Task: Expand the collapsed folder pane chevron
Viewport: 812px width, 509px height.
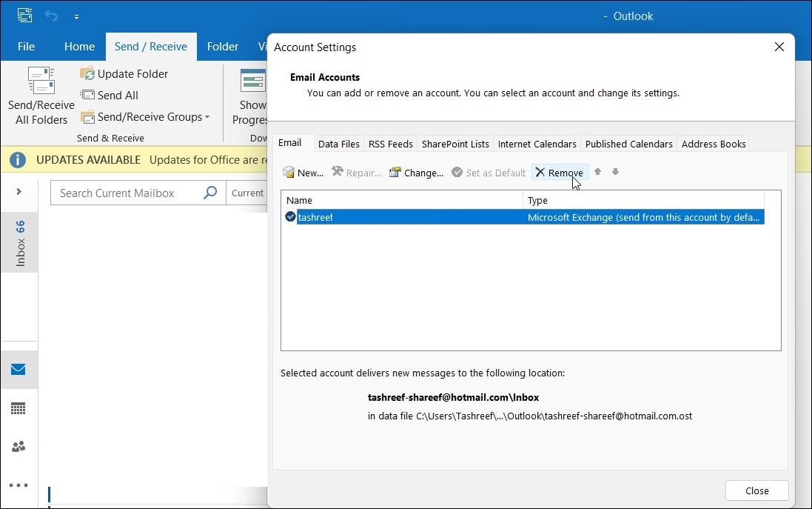Action: tap(19, 192)
